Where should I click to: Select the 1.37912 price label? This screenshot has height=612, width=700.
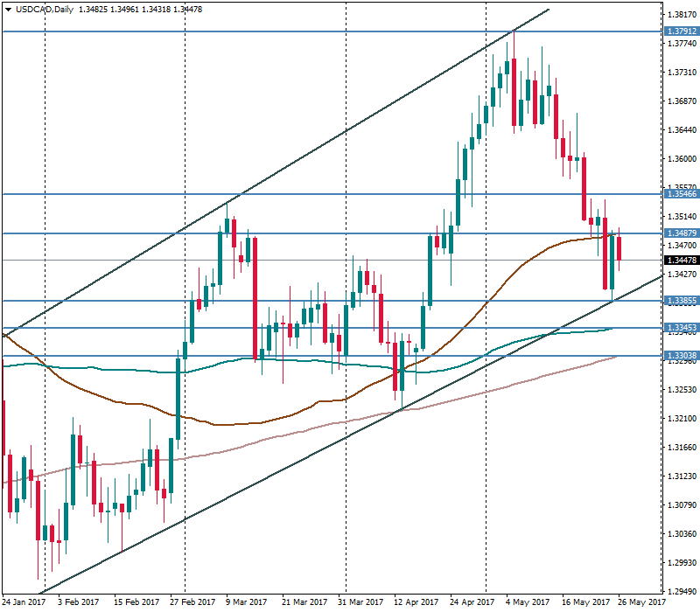pyautogui.click(x=681, y=31)
